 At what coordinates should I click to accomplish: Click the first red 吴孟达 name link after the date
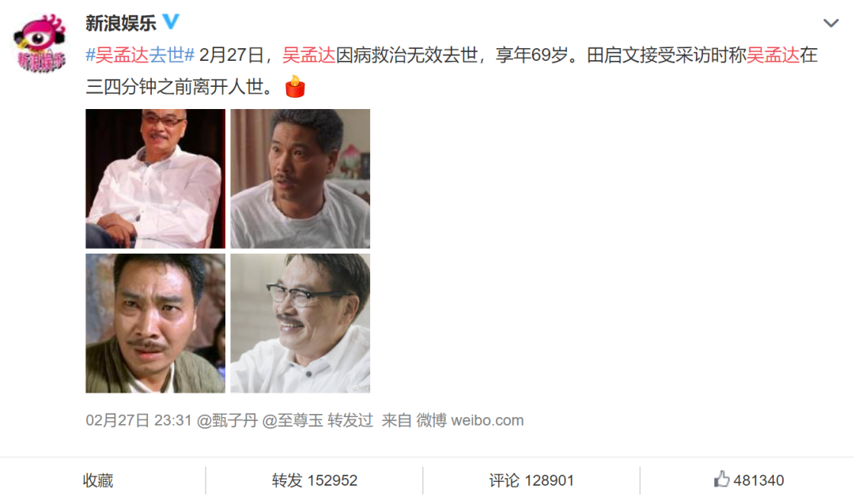pos(309,55)
